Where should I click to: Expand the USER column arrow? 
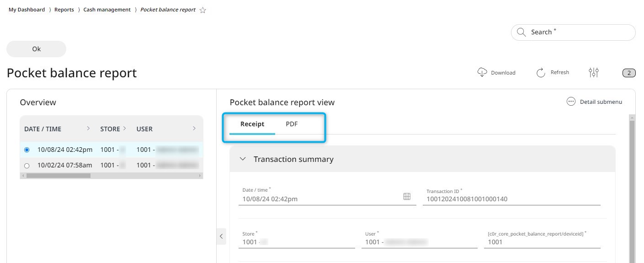(194, 129)
